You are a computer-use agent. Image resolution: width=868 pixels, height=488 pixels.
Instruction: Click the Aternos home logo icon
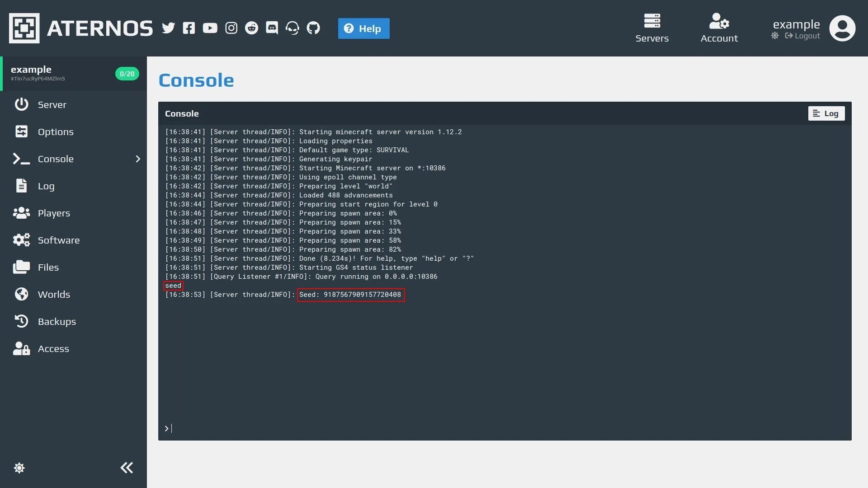click(24, 28)
